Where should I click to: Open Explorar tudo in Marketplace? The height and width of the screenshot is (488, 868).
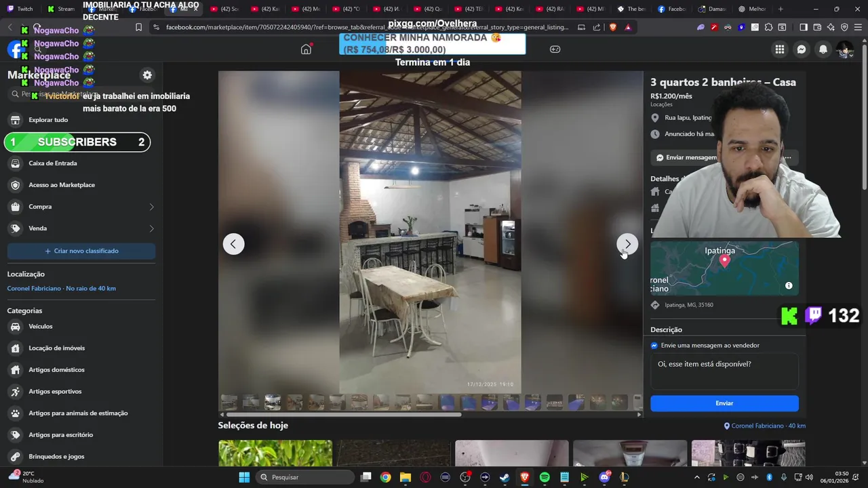(x=81, y=120)
